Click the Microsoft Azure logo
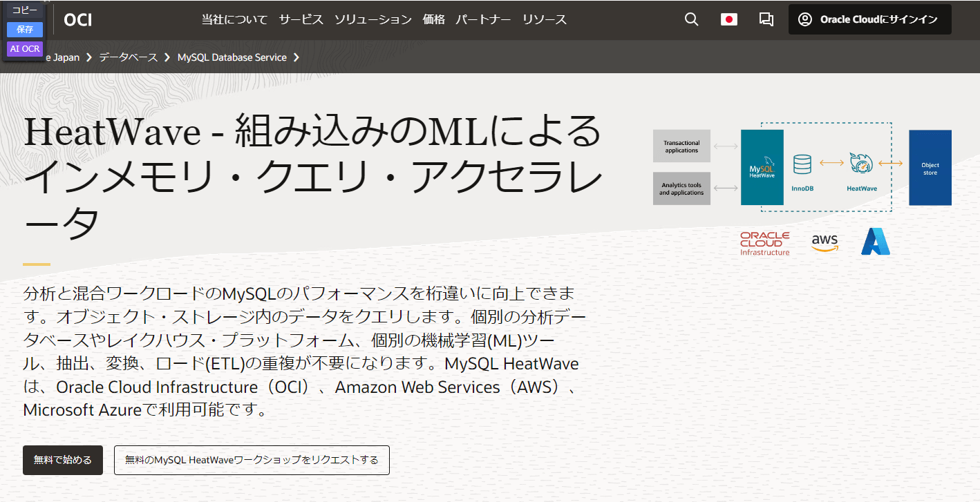This screenshot has height=502, width=980. click(876, 242)
